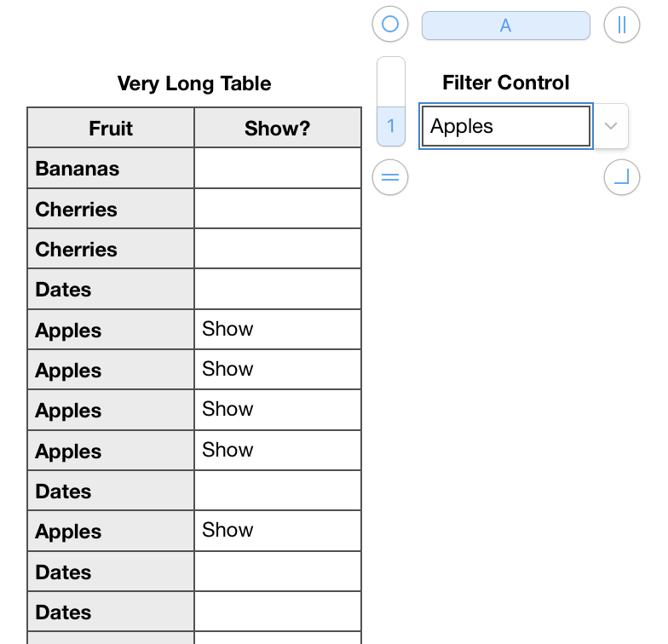Select the first Show cell
This screenshot has width=668, height=644.
pyautogui.click(x=277, y=330)
